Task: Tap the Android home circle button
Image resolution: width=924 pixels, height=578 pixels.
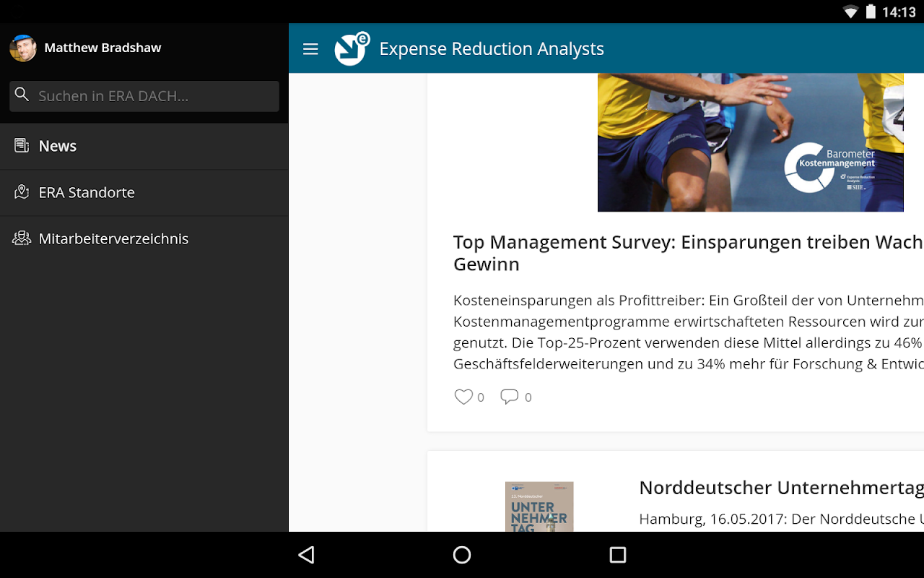Action: [462, 555]
